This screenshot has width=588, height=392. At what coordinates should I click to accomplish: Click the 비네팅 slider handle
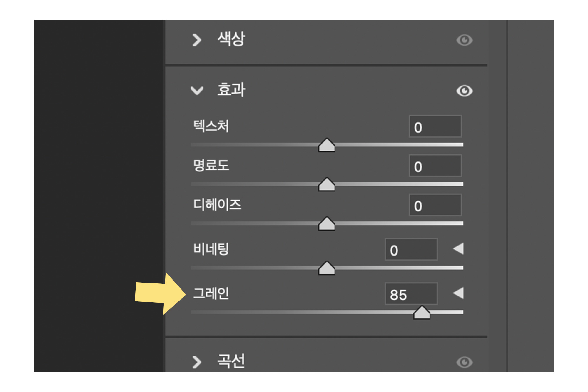[327, 268]
